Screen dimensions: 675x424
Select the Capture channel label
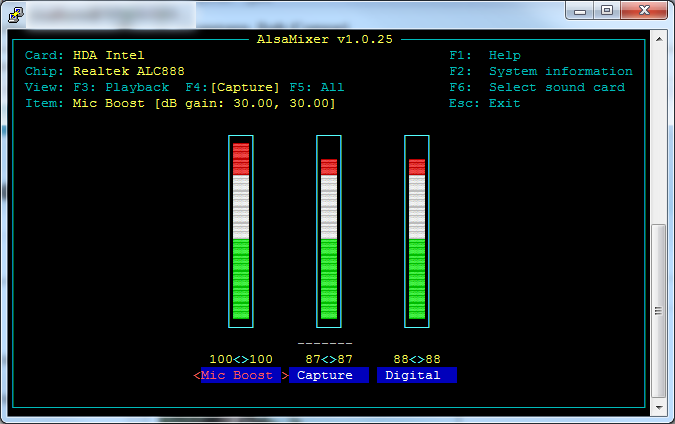pyautogui.click(x=328, y=376)
